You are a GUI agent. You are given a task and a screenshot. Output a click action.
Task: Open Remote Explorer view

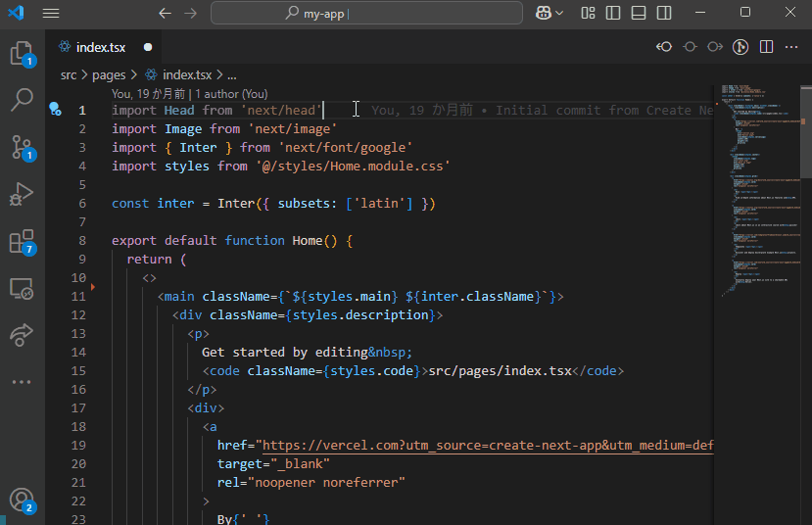[x=23, y=289]
